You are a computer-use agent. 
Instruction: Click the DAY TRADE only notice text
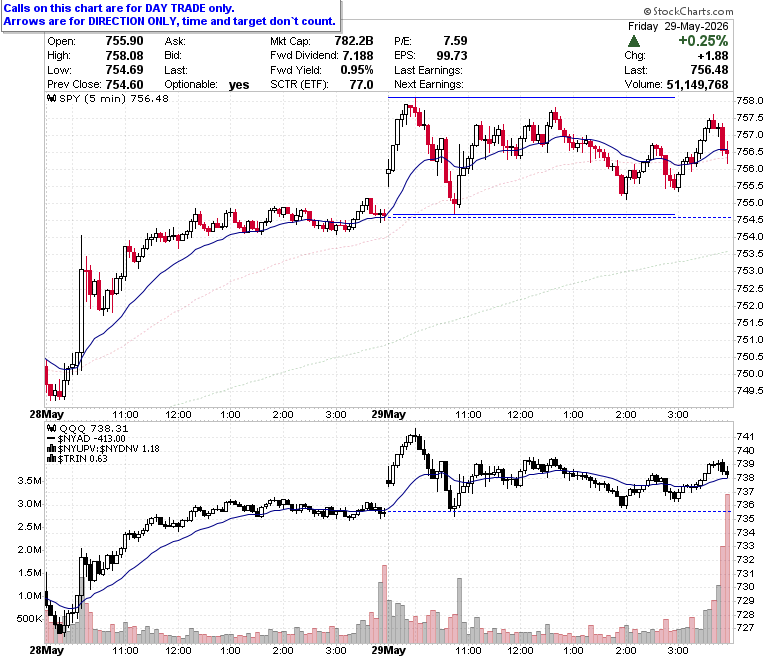(x=119, y=8)
